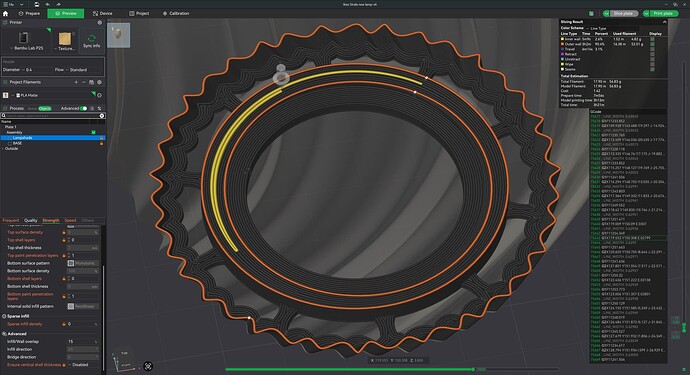
Task: Expand the Outside tree item
Action: point(3,149)
